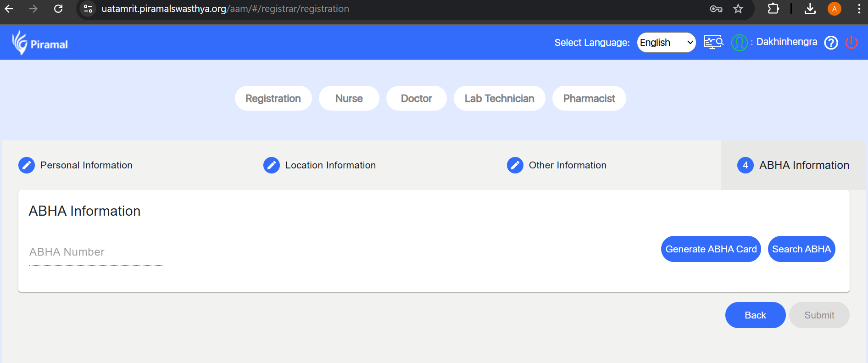Open the Select Language dropdown
This screenshot has height=363, width=868.
click(x=666, y=43)
